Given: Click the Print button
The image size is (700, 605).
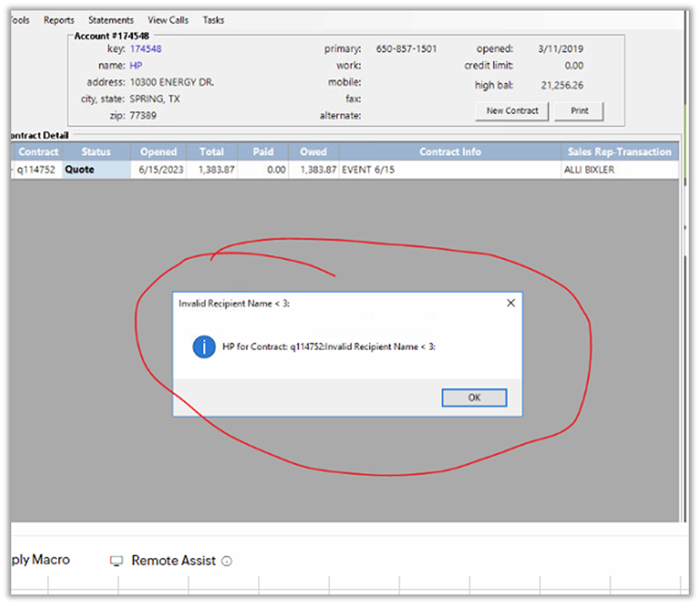Looking at the screenshot, I should [x=579, y=111].
